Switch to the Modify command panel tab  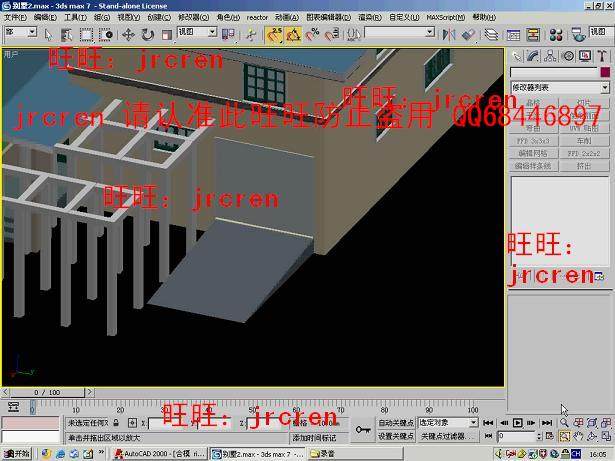tap(533, 56)
